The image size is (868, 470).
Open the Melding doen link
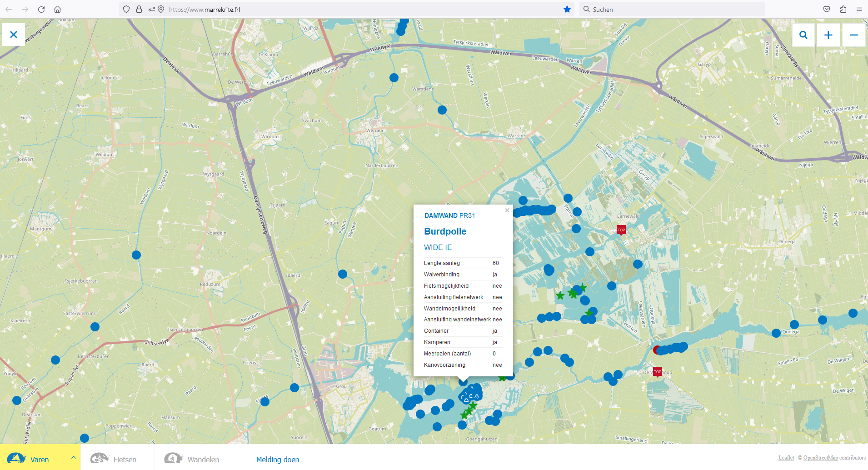click(278, 460)
